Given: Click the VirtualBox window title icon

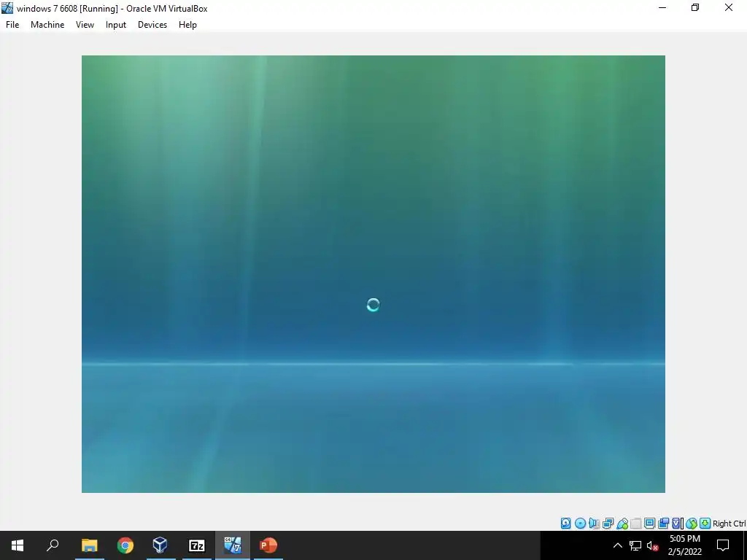Looking at the screenshot, I should pos(7,8).
